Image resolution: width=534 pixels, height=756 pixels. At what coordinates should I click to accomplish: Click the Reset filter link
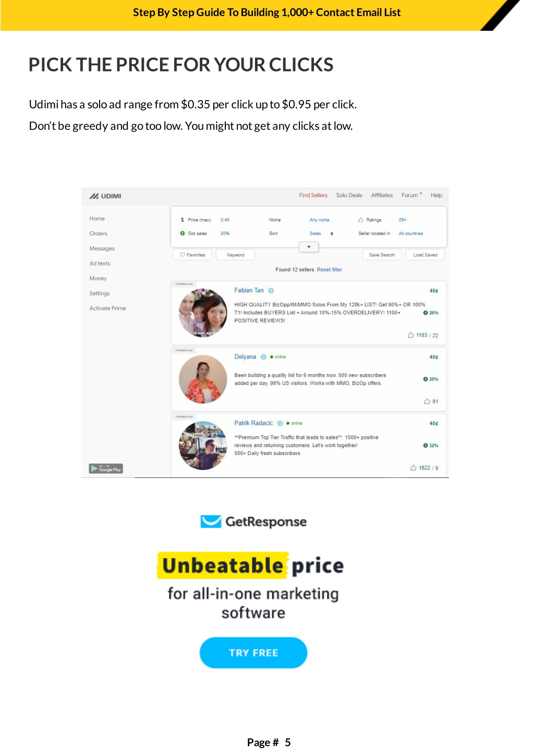coord(330,270)
